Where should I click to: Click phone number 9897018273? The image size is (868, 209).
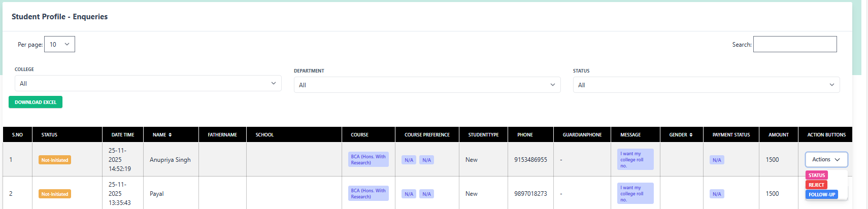coord(530,193)
